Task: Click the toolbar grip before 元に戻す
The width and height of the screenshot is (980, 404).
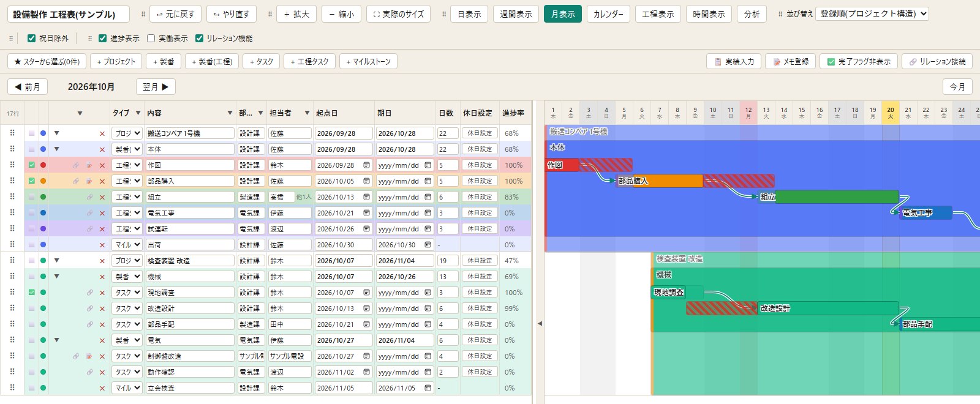Action: pyautogui.click(x=143, y=14)
